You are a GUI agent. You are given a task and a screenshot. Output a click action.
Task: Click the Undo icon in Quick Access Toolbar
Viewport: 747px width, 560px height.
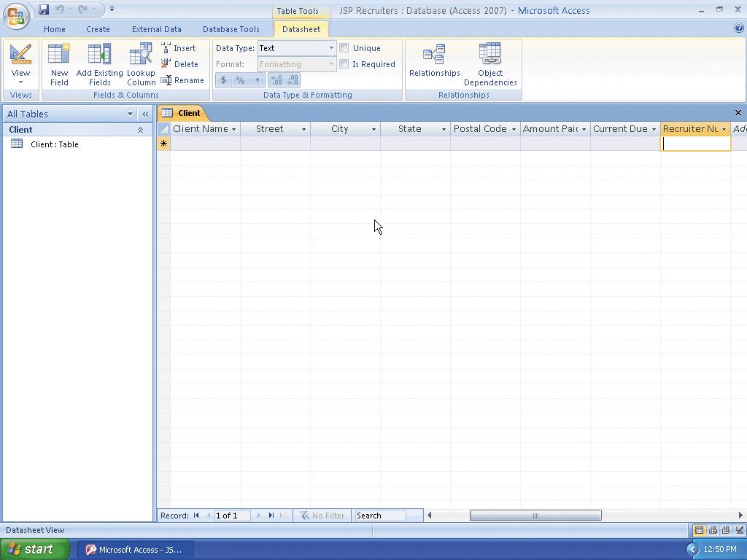(x=60, y=9)
